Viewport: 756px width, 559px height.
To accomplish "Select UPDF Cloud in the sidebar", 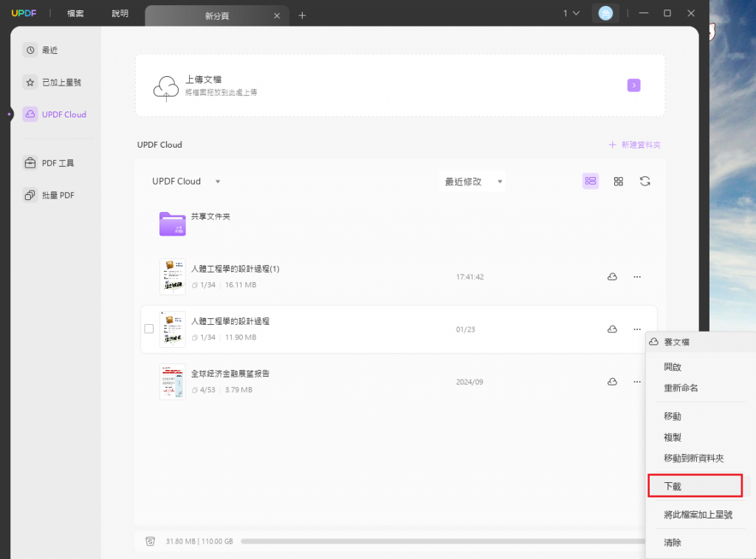I will (55, 114).
